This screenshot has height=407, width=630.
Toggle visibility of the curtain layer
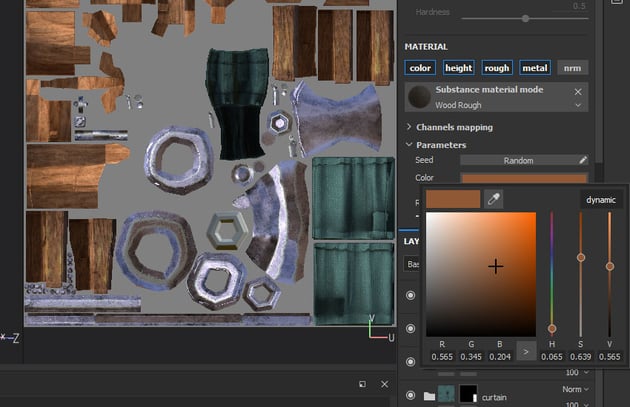point(410,396)
